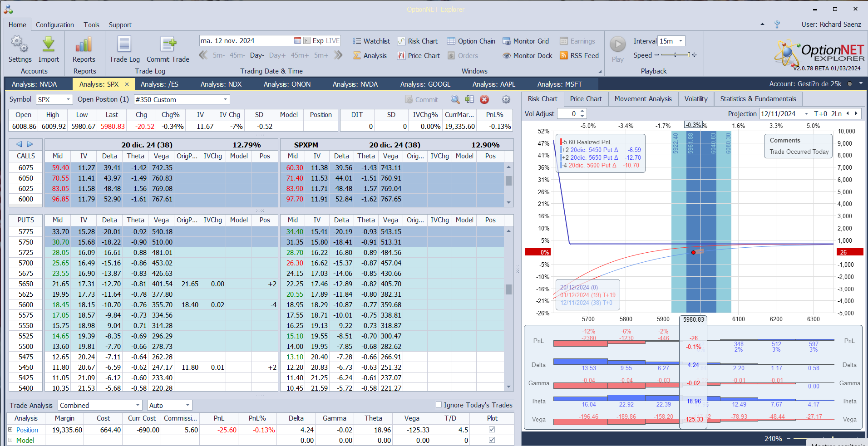Click the help question mark icon
Screen dimensions: 868x446
coord(777,25)
